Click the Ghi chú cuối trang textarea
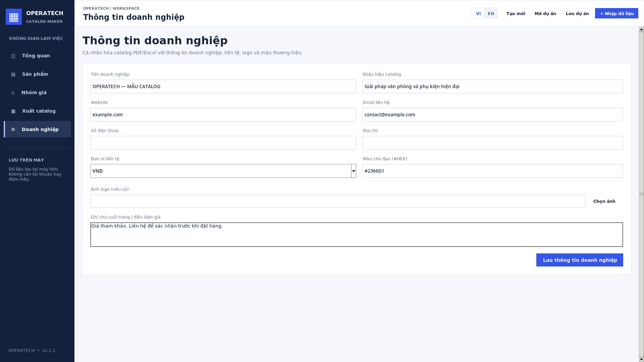 [x=357, y=235]
